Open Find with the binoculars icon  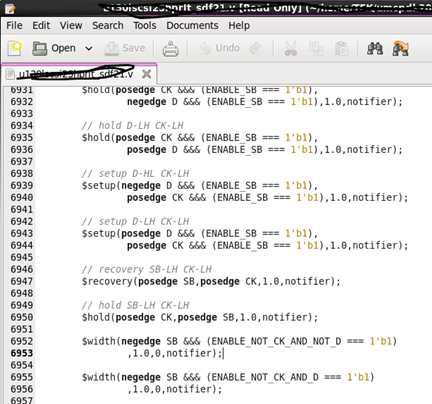point(375,49)
